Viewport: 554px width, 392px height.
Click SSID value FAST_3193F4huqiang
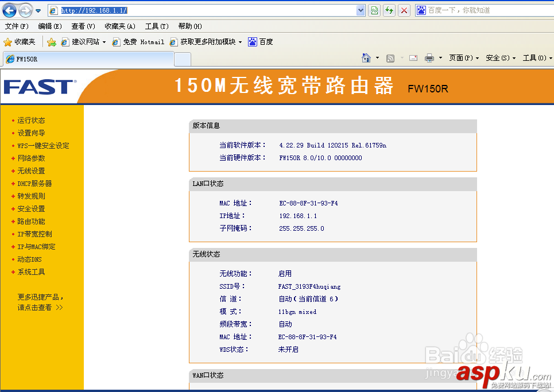[309, 286]
